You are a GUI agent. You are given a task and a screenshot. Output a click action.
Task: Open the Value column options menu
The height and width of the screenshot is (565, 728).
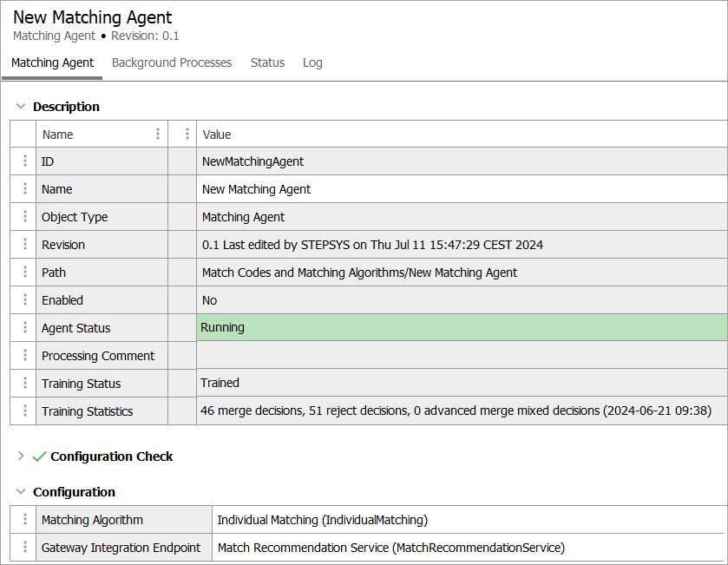tap(187, 135)
